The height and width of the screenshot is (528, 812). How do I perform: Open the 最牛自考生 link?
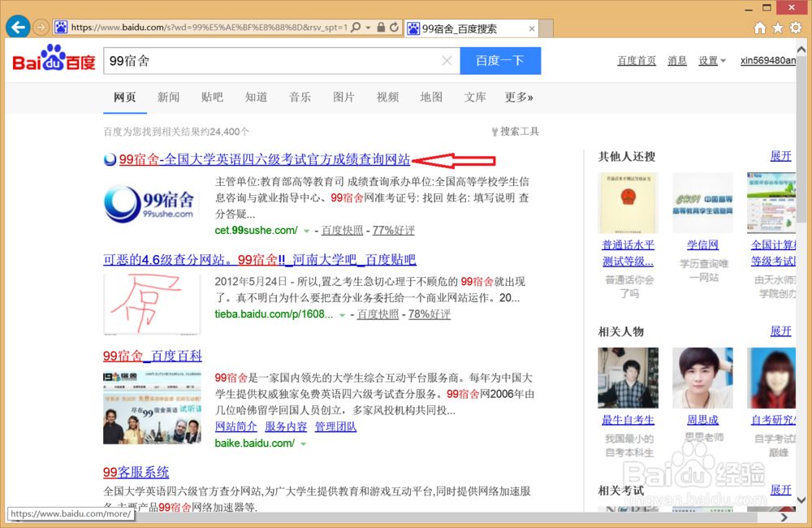pos(628,420)
